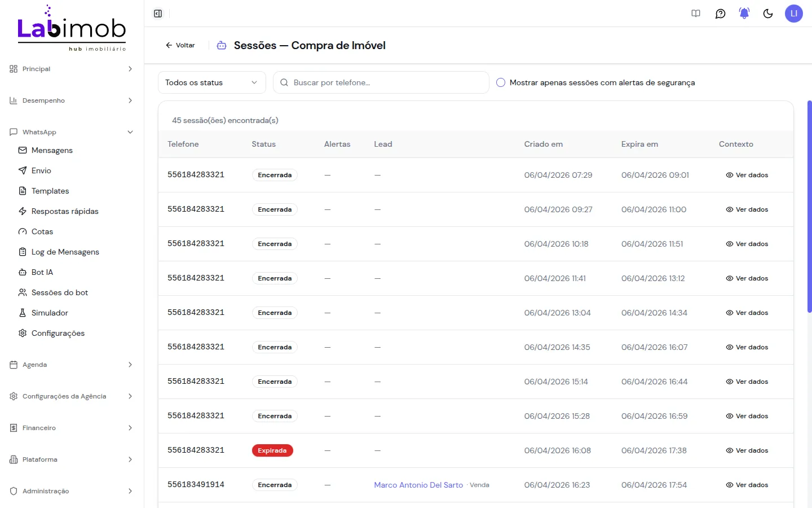Click the Mensagens envelope icon
The height and width of the screenshot is (508, 812).
pyautogui.click(x=23, y=150)
